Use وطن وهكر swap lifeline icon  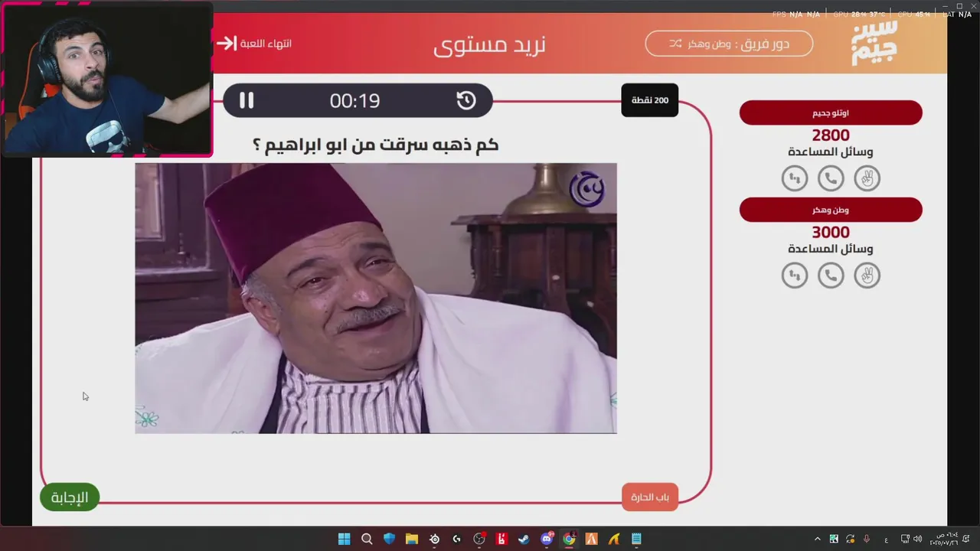click(795, 275)
